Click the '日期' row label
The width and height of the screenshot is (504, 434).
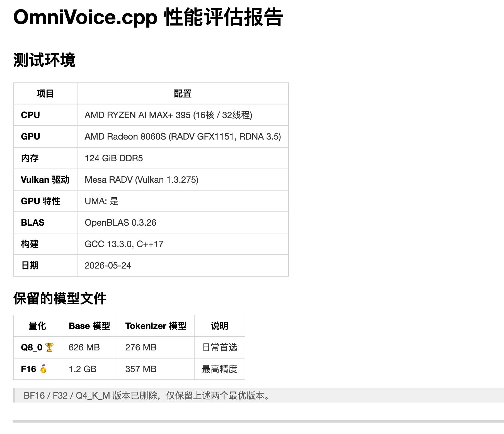pos(30,265)
